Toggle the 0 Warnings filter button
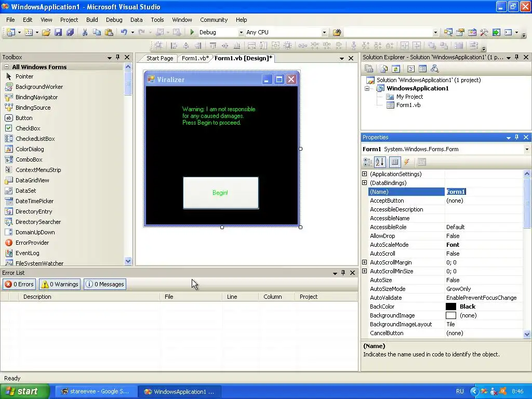532x399 pixels. [60, 284]
